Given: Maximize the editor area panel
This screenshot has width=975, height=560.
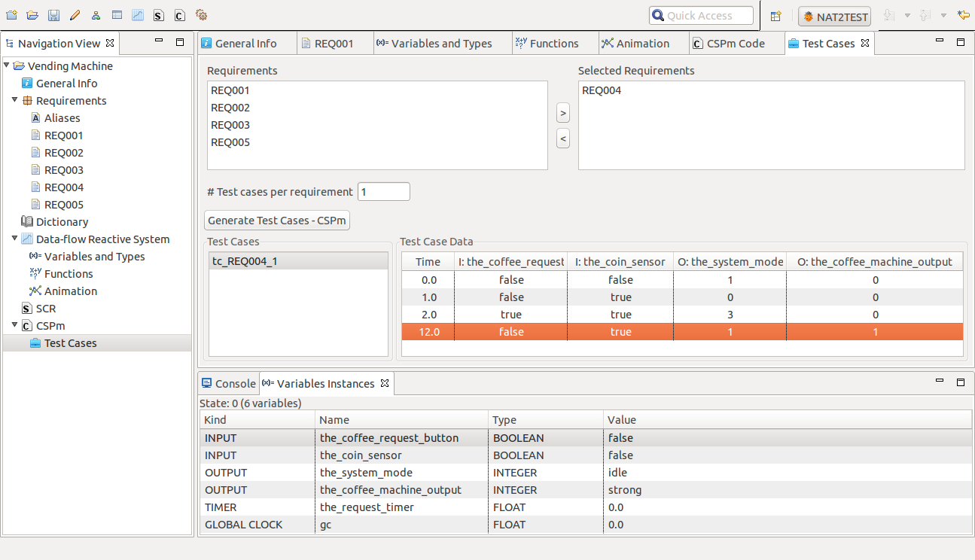Looking at the screenshot, I should (x=960, y=42).
